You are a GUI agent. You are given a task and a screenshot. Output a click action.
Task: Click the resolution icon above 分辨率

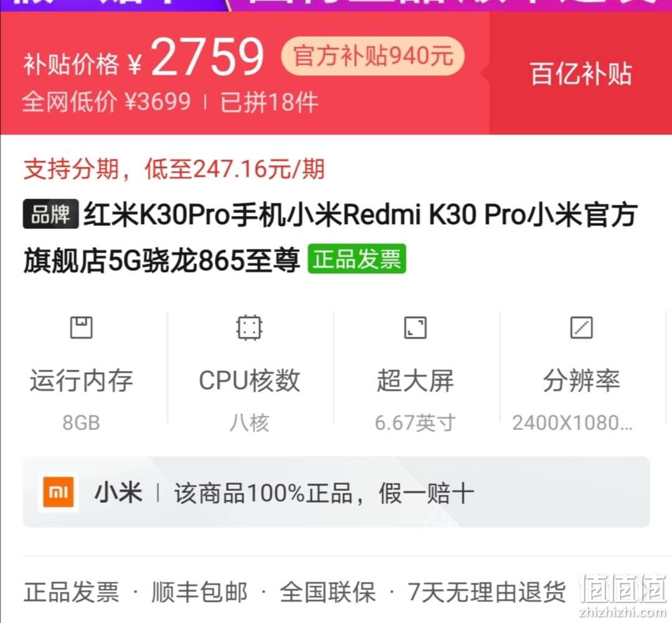pos(582,327)
